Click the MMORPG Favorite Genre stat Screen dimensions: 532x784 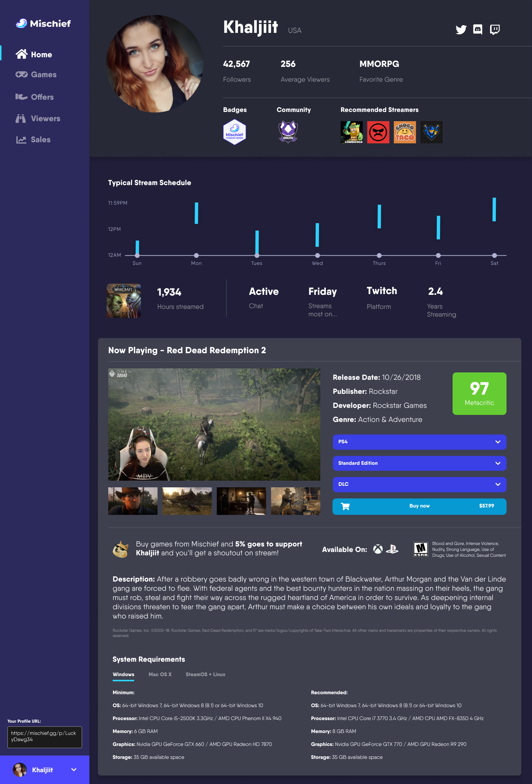(x=381, y=71)
